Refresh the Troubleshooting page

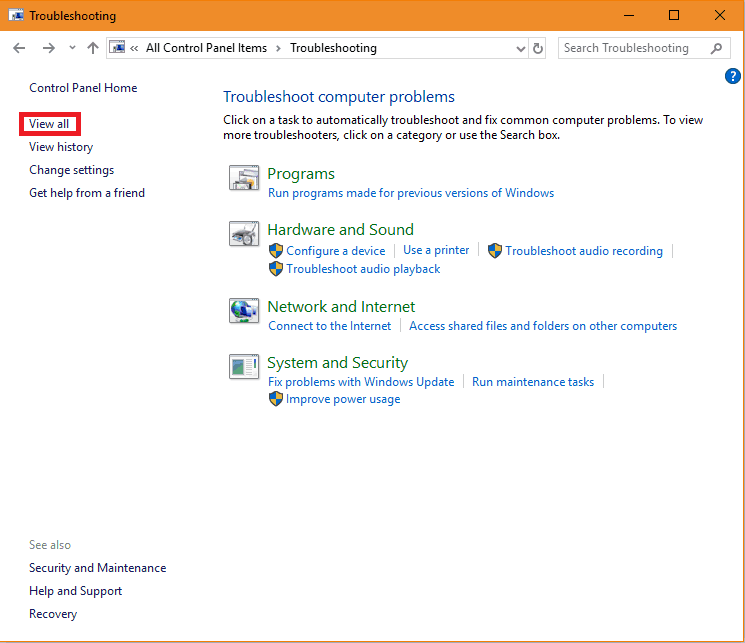(x=537, y=48)
